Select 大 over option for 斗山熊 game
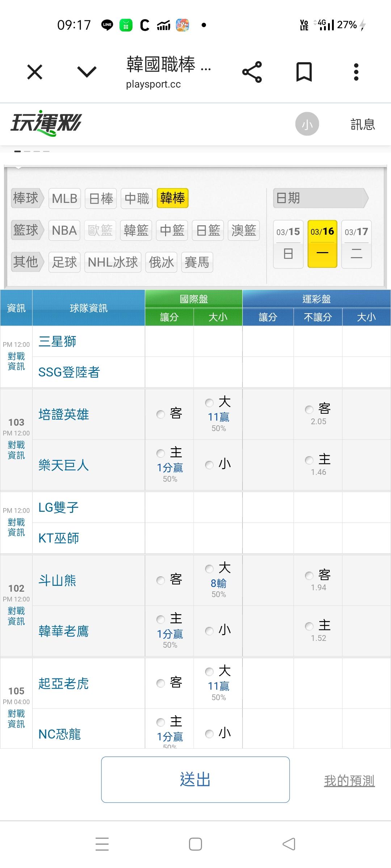Image resolution: width=391 pixels, height=868 pixels. tap(209, 569)
